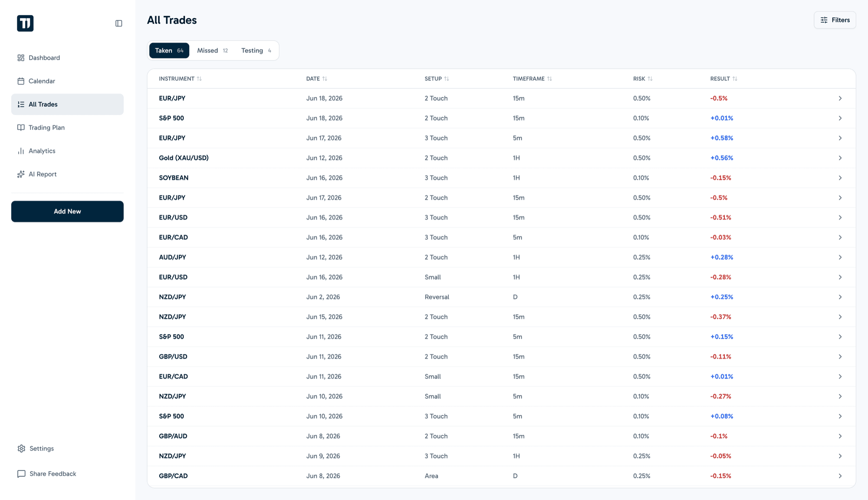Open the Analytics page
868x500 pixels.
pyautogui.click(x=67, y=151)
